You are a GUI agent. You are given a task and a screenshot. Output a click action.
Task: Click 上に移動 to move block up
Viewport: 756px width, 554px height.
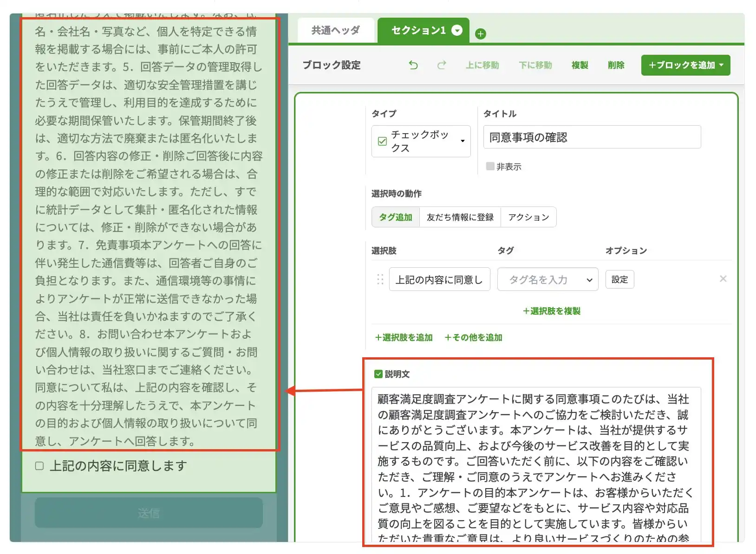click(x=482, y=65)
